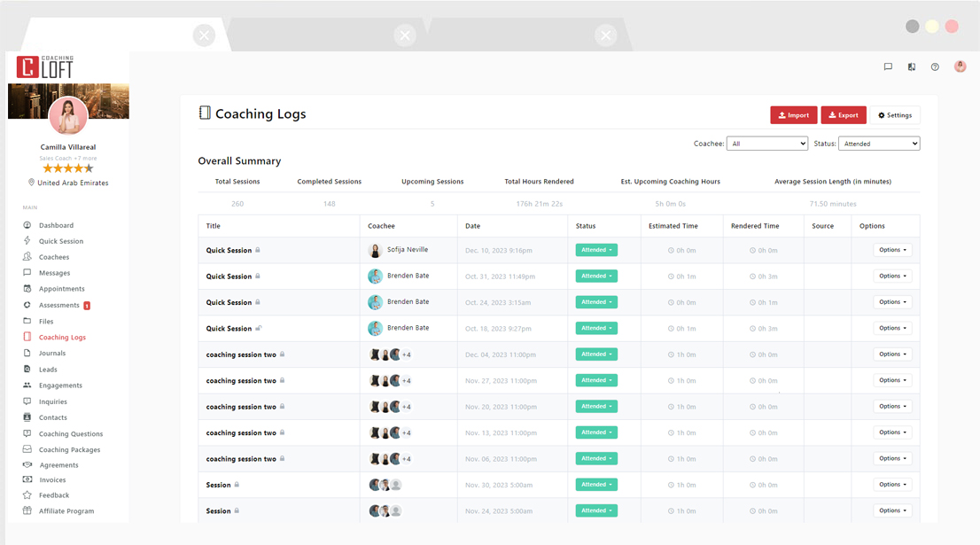Open the Dashboard from the sidebar

tap(54, 225)
